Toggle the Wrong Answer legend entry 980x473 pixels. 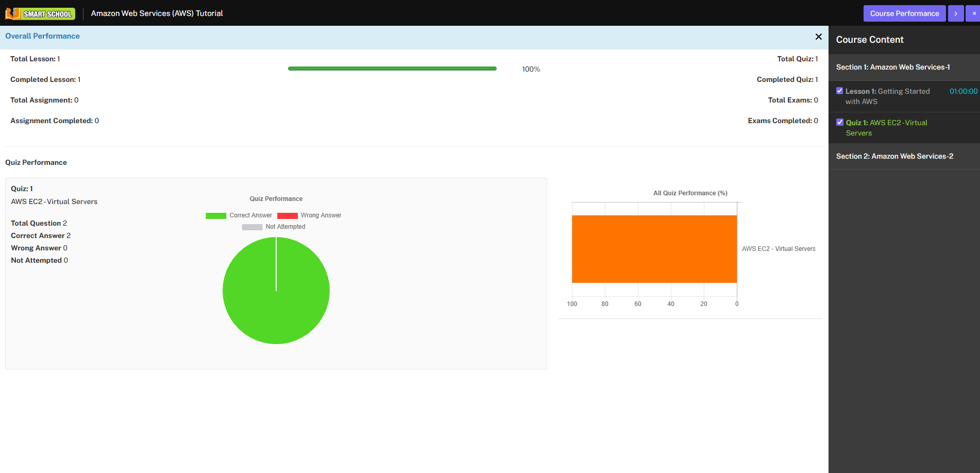[x=309, y=215]
